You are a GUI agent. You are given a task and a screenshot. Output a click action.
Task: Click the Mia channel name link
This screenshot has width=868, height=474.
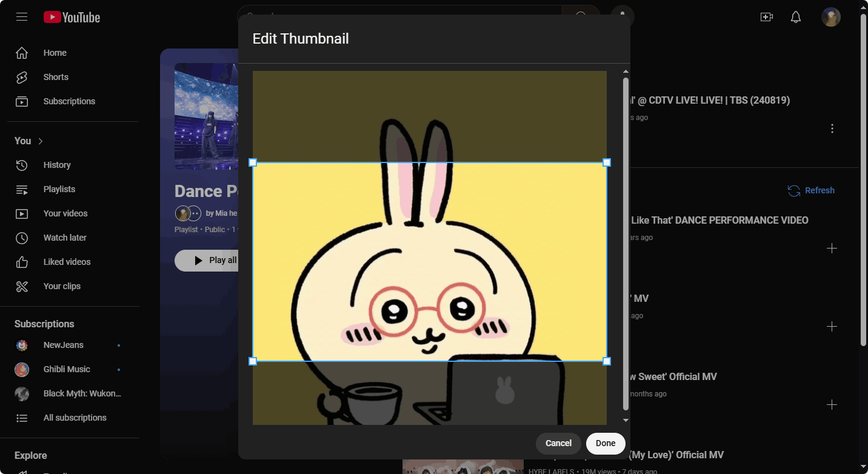click(x=222, y=213)
